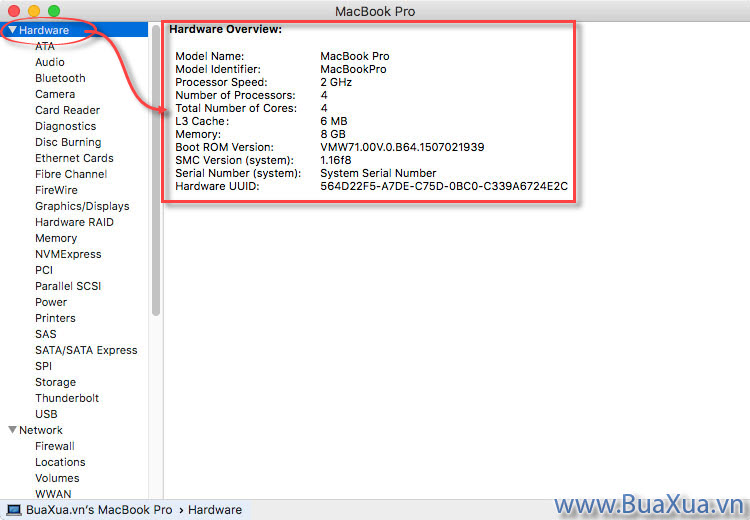Select NVMExpress in the list

[x=68, y=254]
